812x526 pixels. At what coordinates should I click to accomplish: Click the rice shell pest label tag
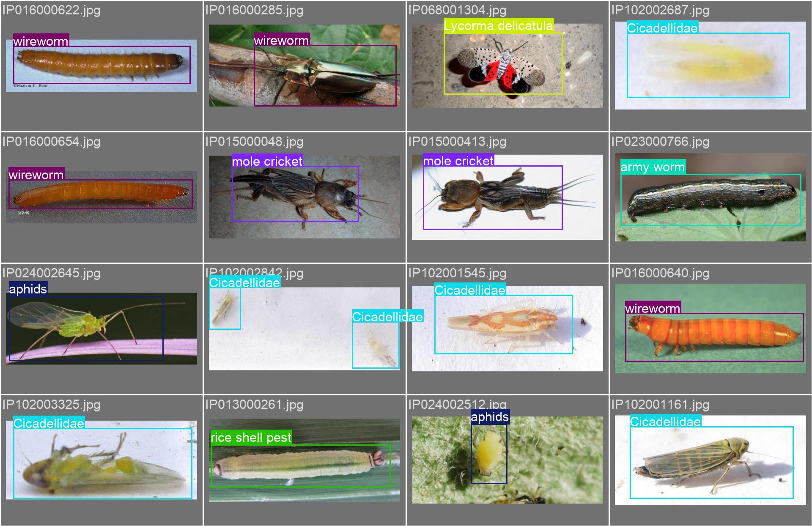point(251,438)
